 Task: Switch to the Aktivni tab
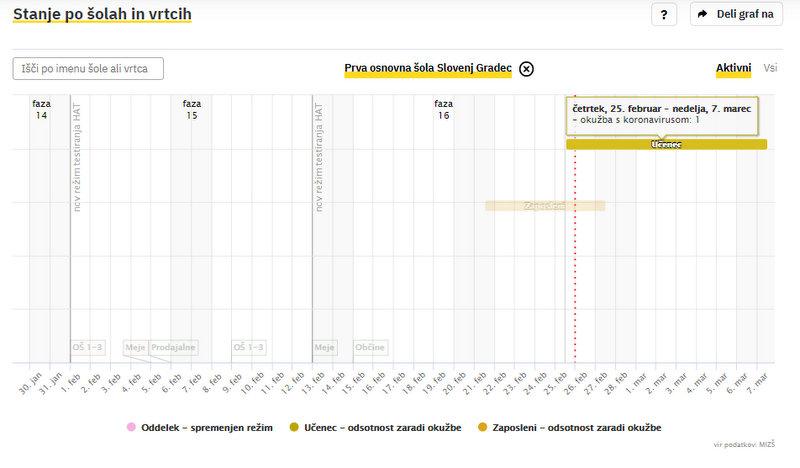[x=733, y=68]
